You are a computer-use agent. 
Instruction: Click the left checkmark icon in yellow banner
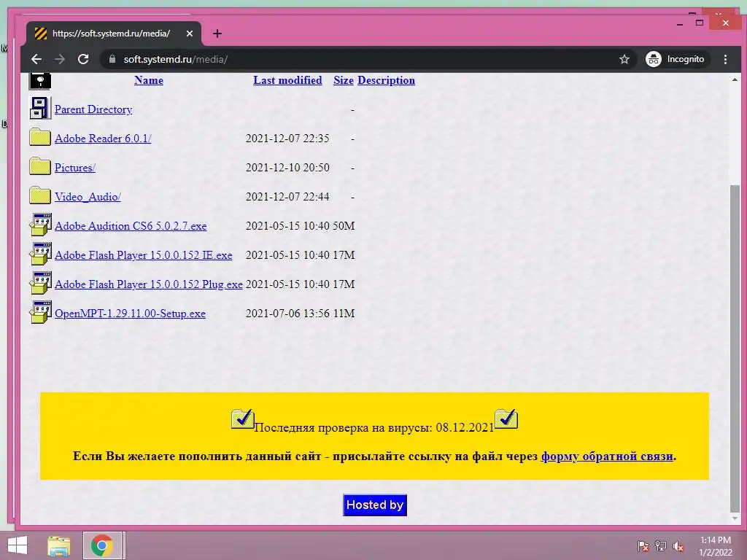(242, 419)
